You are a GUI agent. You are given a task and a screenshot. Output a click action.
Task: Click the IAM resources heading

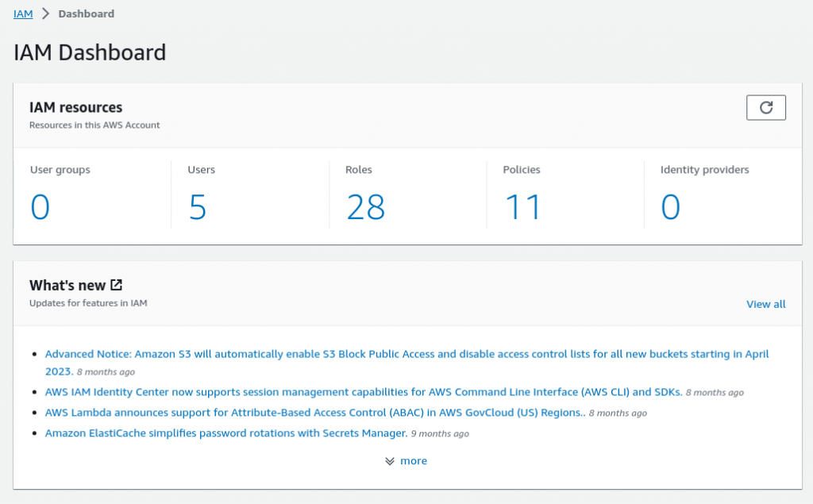tap(75, 107)
